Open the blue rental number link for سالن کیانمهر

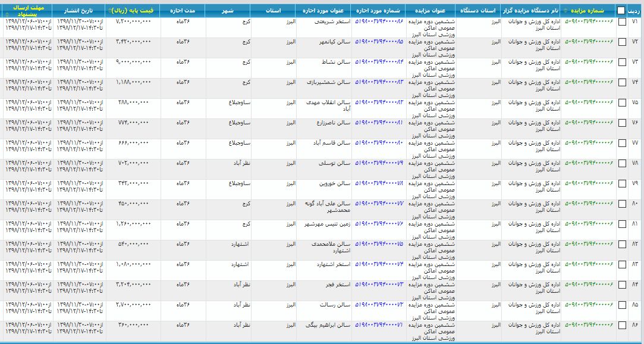tap(379, 42)
